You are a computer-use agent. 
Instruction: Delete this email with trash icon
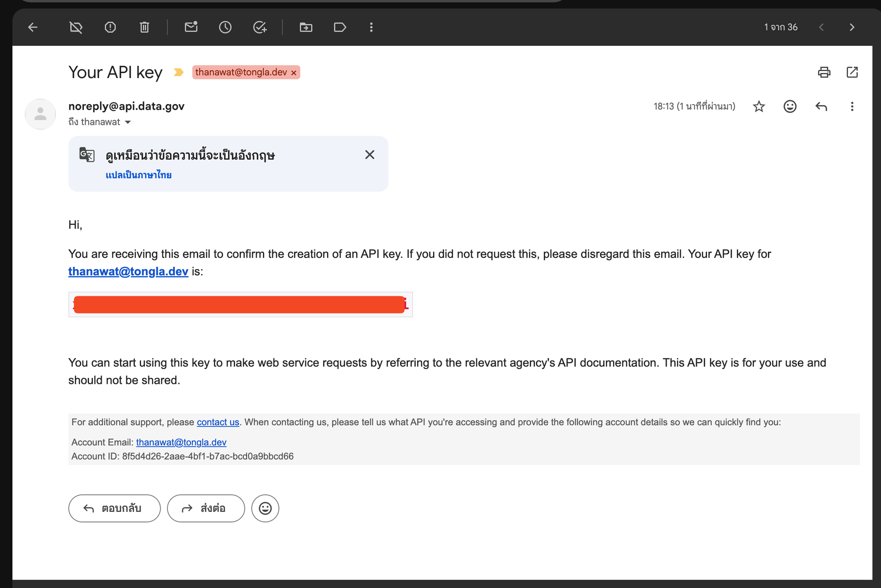click(145, 28)
